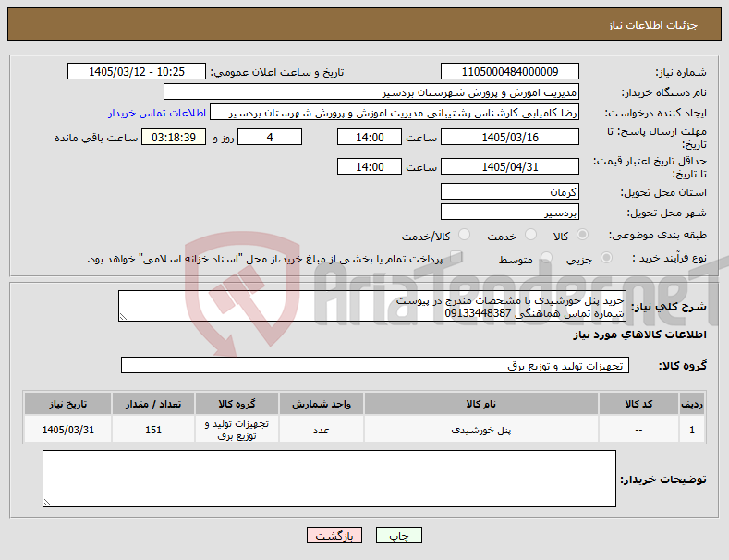Viewport: 729px width, 560px height.
Task: Click the توضیحات خریدار text area
Action: tap(329, 479)
